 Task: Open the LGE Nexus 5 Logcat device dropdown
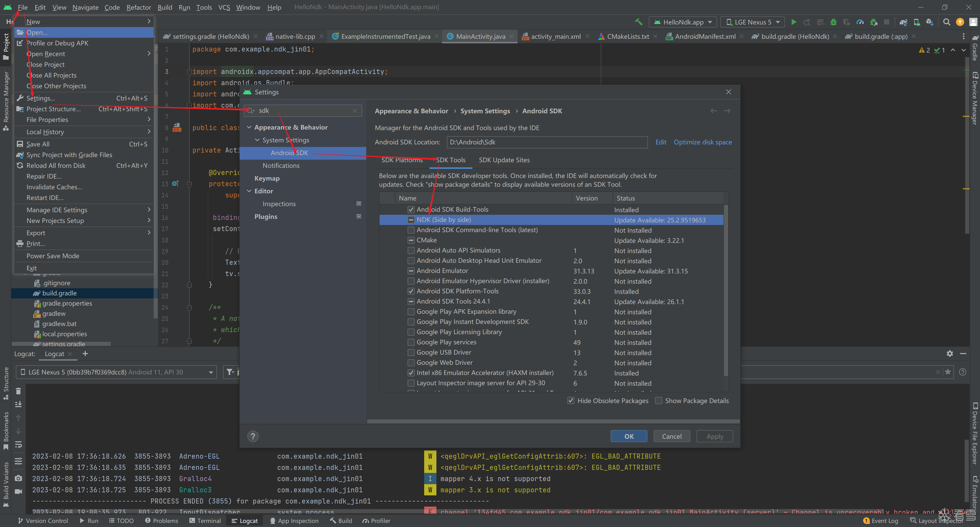(116, 372)
